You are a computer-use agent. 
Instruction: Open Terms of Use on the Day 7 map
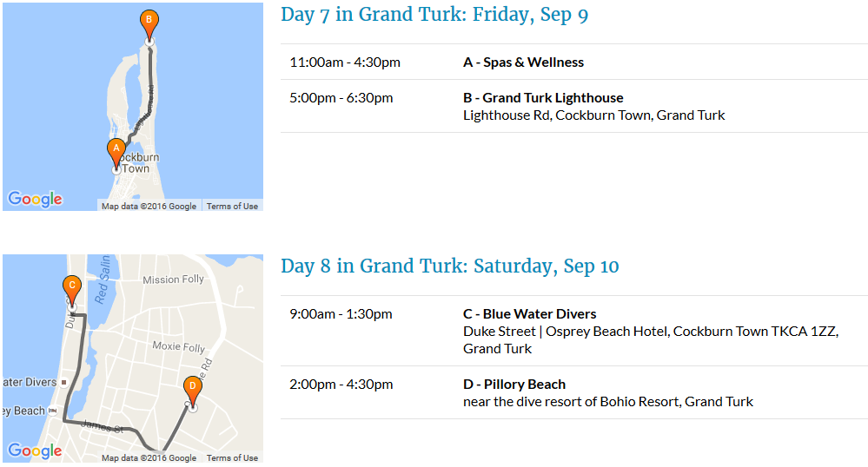coord(233,206)
